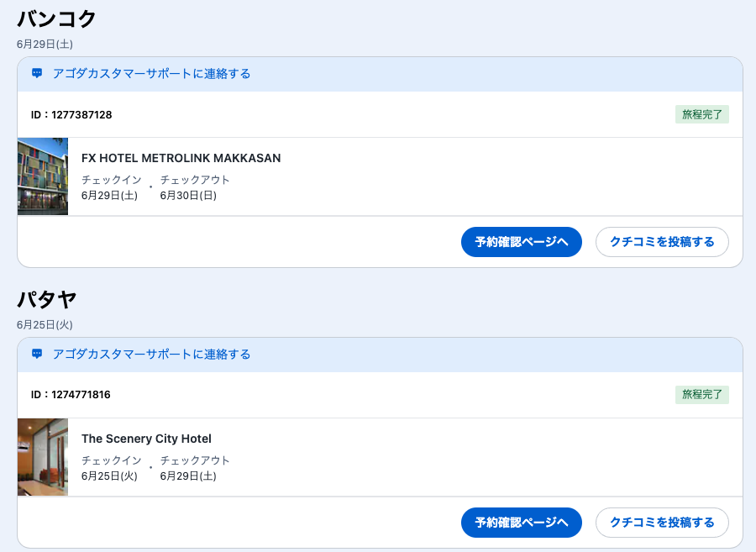The image size is (756, 552).
Task: Click check-in date 6月25日(火) on Scenery Hotel
Action: coord(109,476)
